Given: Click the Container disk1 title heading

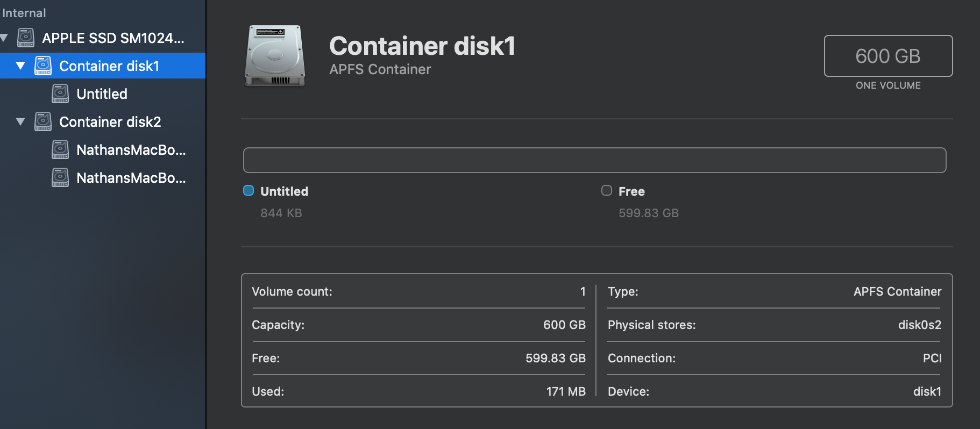Looking at the screenshot, I should [422, 46].
